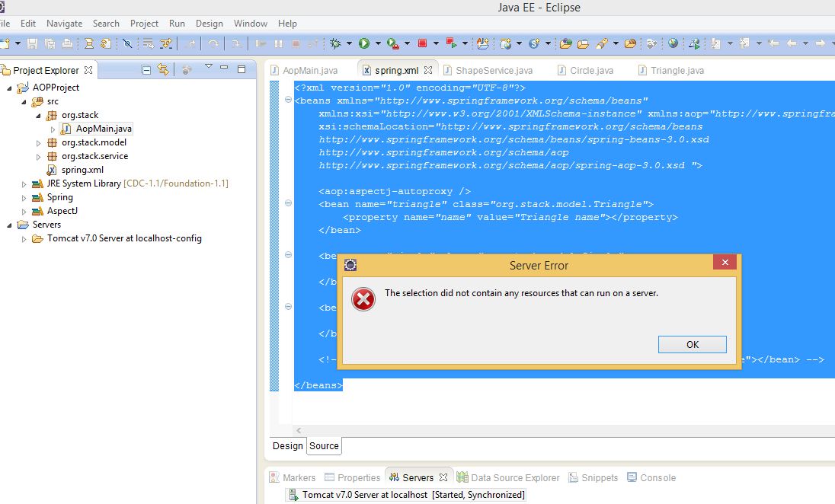The image size is (835, 504).
Task: Close the Servers view tab via X
Action: tap(443, 477)
